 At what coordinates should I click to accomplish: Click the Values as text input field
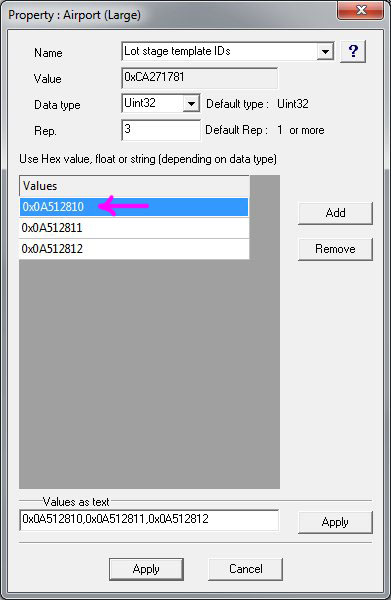(149, 520)
